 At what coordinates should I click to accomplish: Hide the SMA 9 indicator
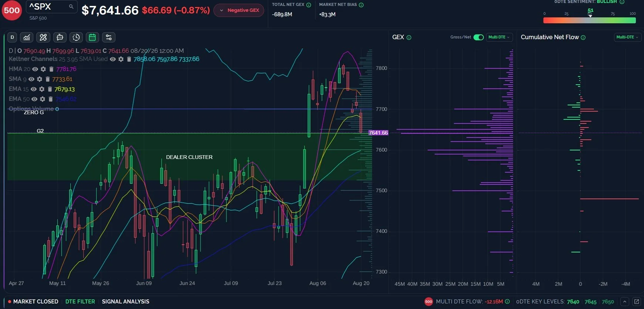[x=31, y=79]
